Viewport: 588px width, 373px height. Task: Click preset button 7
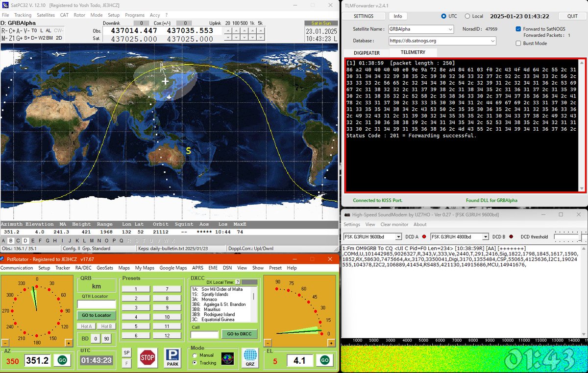click(167, 289)
